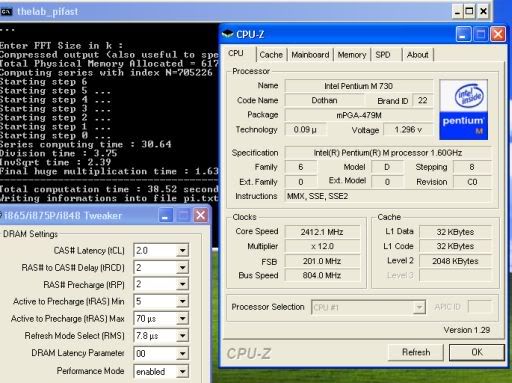
Task: Click the Multiplier value 'x 12.0'
Action: (x=322, y=246)
